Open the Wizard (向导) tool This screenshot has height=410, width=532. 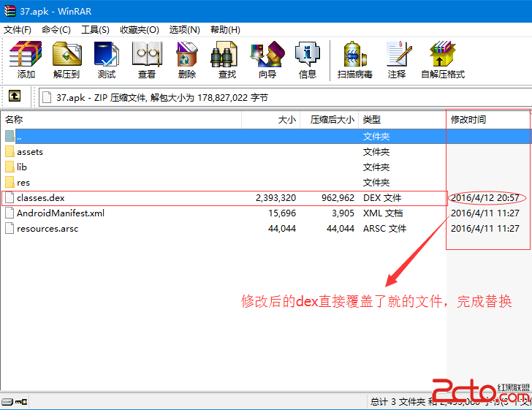pos(267,54)
